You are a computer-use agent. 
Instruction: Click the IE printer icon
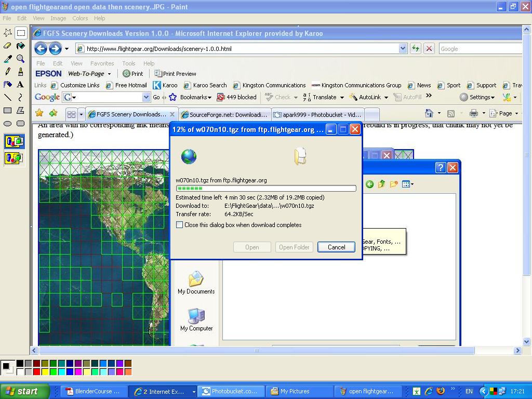pyautogui.click(x=474, y=113)
